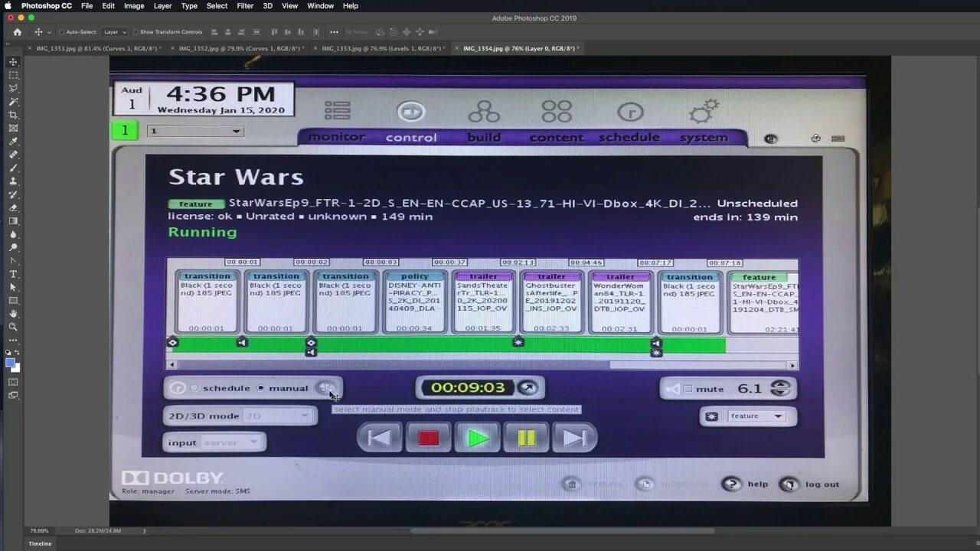
Task: Select the Rectangular Marquee tool
Action: (13, 75)
